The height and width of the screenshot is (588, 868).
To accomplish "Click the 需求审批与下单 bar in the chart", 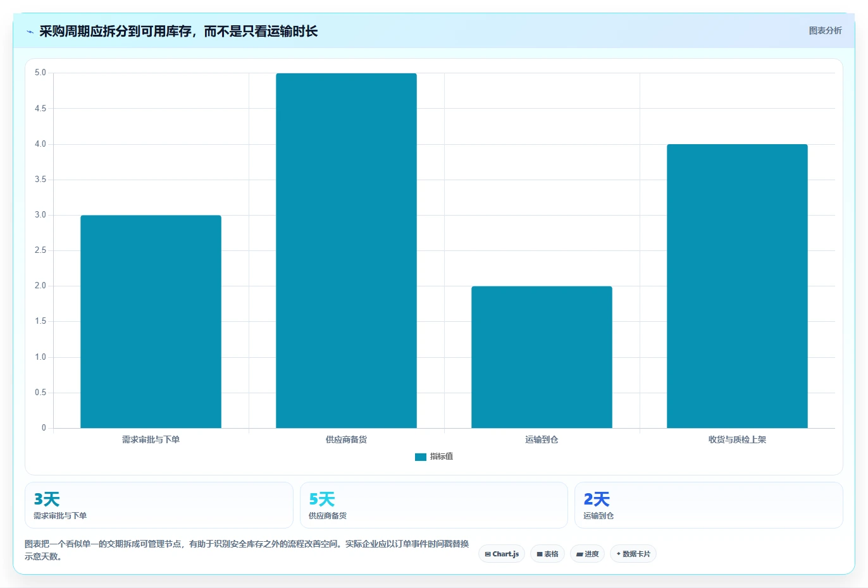I will tap(151, 322).
